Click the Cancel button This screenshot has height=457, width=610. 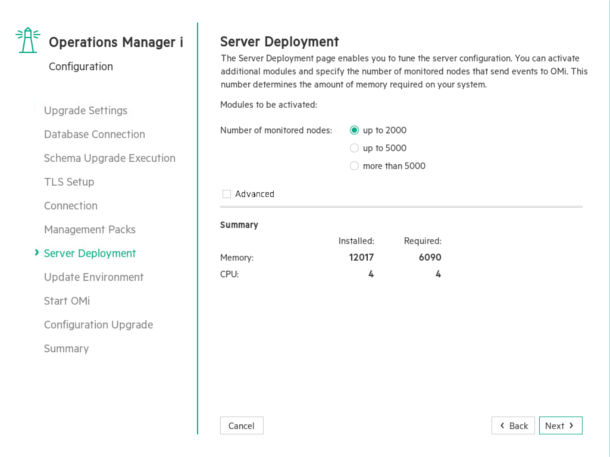click(242, 425)
